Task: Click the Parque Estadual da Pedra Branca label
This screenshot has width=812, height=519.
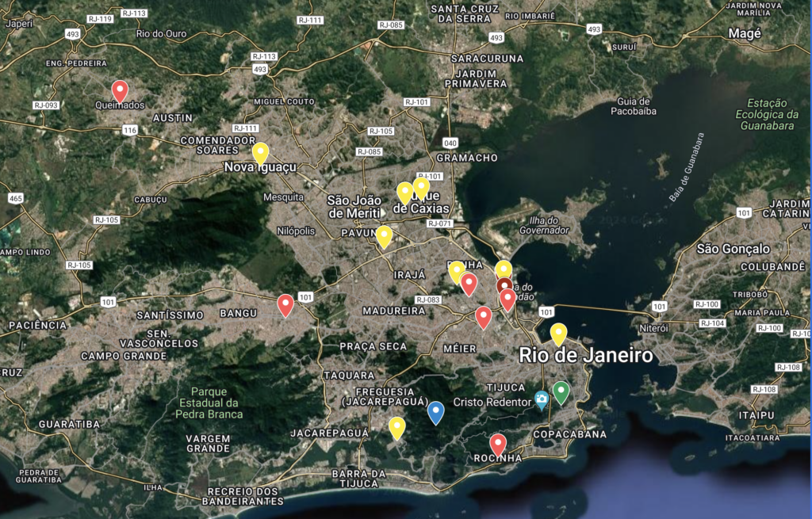Action: tap(209, 403)
